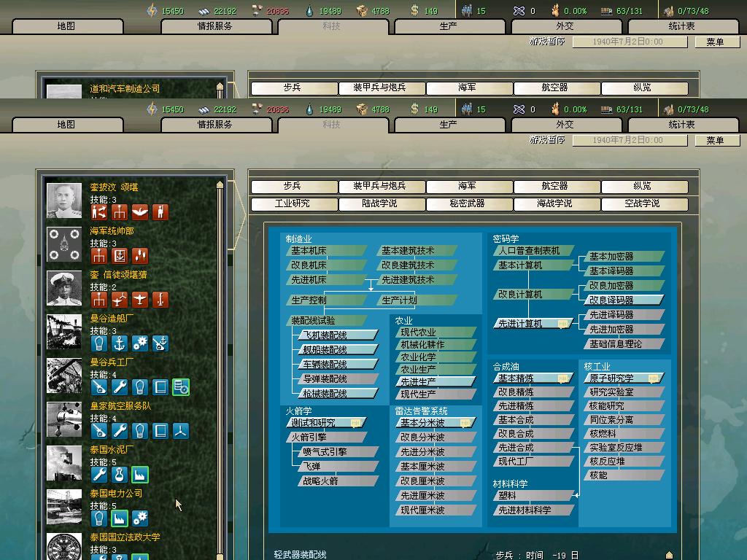Viewport: 747px width, 560px height.
Task: Click the fighter plane icon under 銮 信徒颂堪猜
Action: tap(140, 300)
